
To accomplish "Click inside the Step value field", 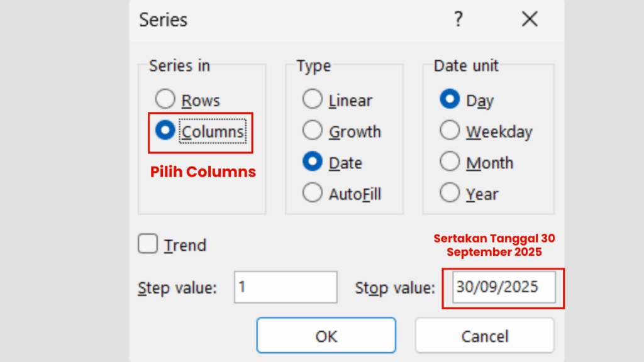I will pyautogui.click(x=285, y=287).
